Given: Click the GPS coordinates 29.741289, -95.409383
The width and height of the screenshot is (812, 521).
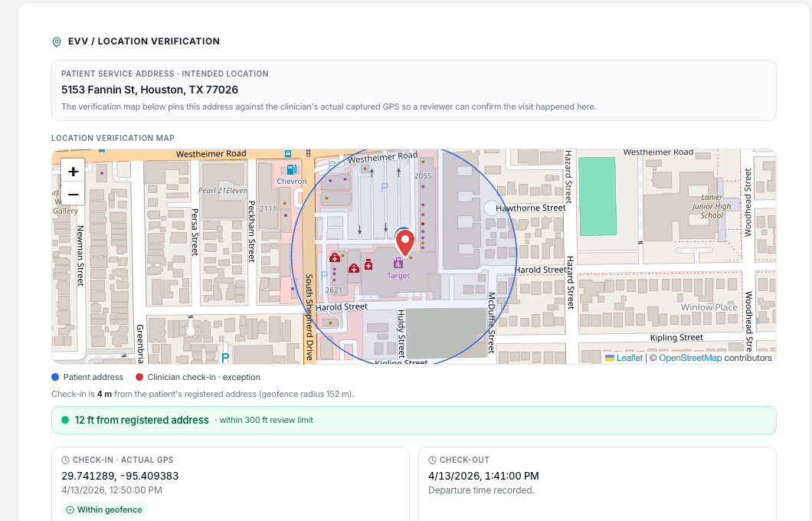Looking at the screenshot, I should (120, 476).
